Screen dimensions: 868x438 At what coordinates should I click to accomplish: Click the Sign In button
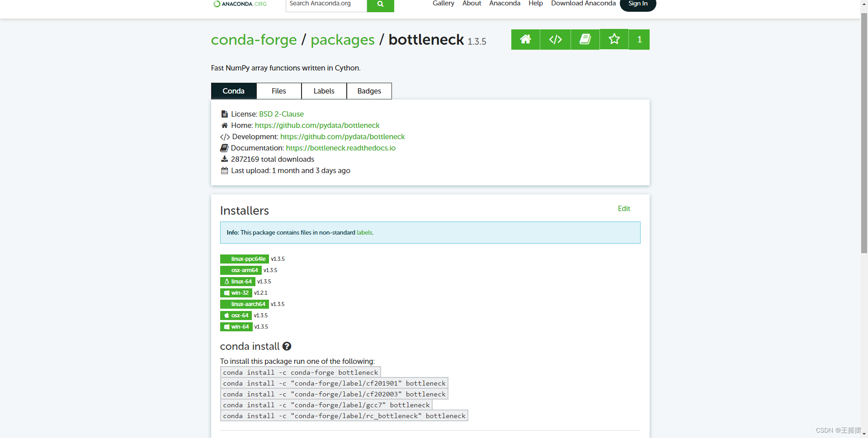[x=637, y=5]
